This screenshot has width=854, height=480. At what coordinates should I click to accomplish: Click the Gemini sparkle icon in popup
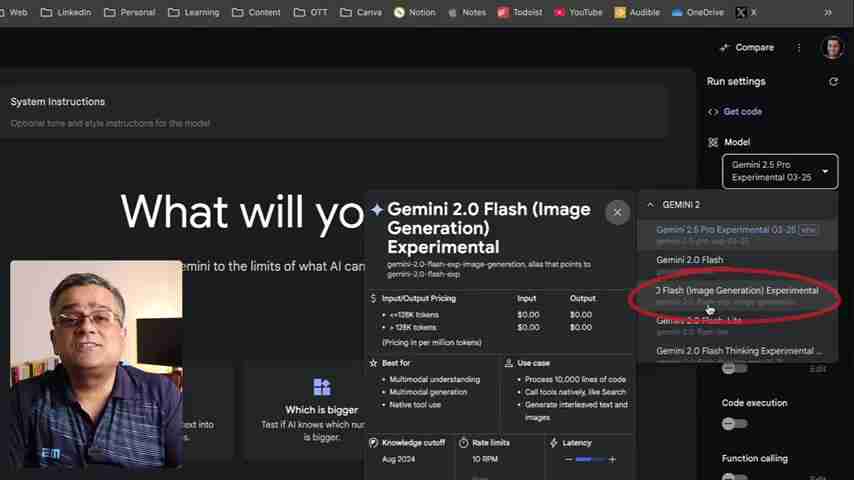point(377,209)
